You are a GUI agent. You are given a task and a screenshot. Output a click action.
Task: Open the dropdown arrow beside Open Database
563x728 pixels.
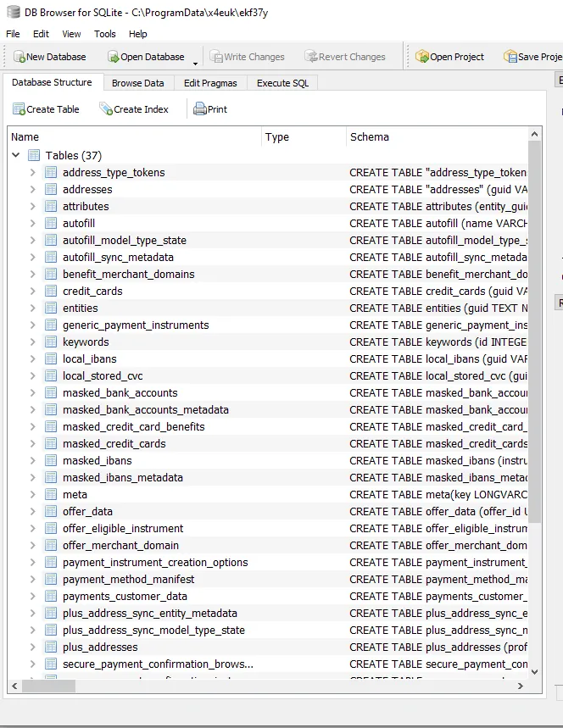pyautogui.click(x=196, y=63)
